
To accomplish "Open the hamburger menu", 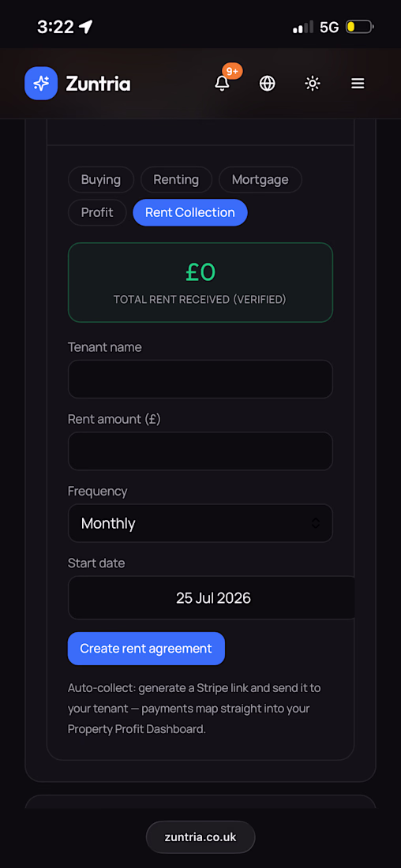I will pos(358,84).
